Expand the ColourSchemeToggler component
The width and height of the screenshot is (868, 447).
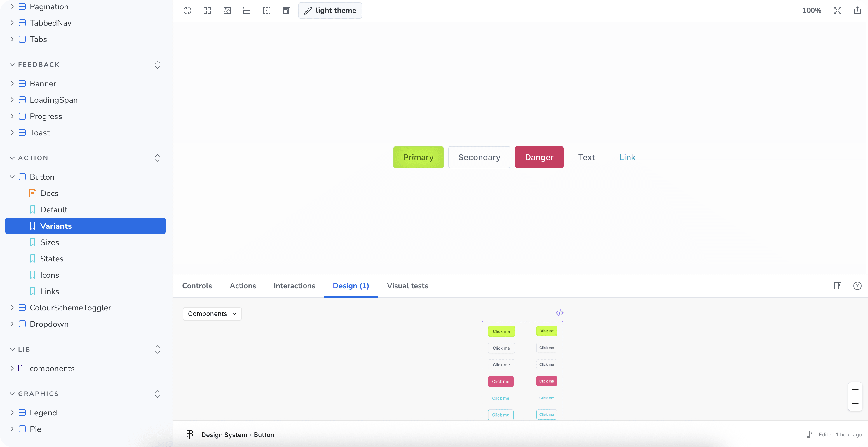[12, 308]
